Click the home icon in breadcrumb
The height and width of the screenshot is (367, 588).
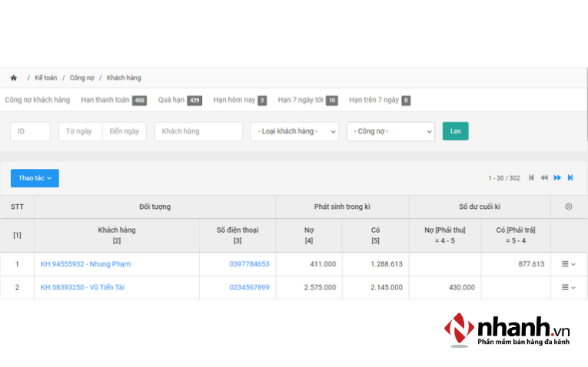tap(13, 78)
